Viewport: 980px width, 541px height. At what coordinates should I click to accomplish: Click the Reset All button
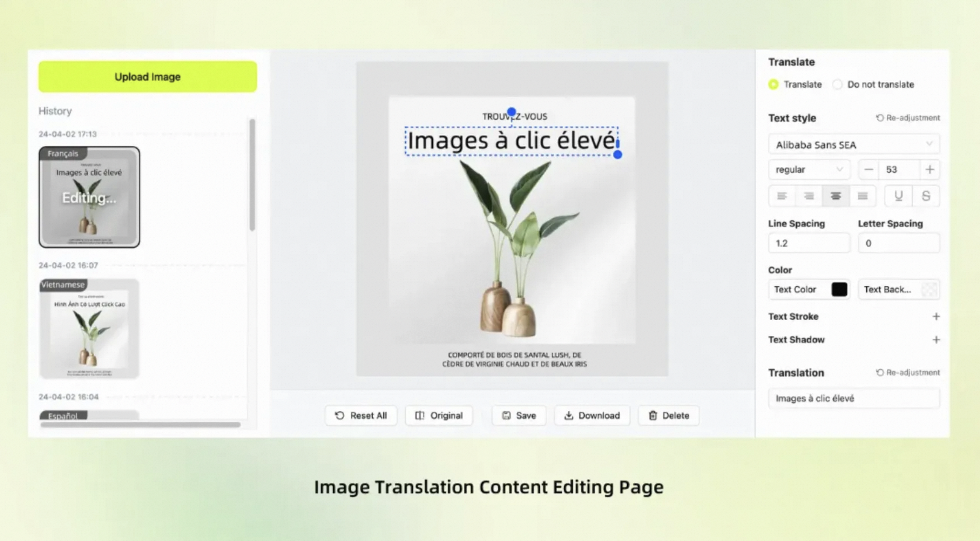[361, 415]
